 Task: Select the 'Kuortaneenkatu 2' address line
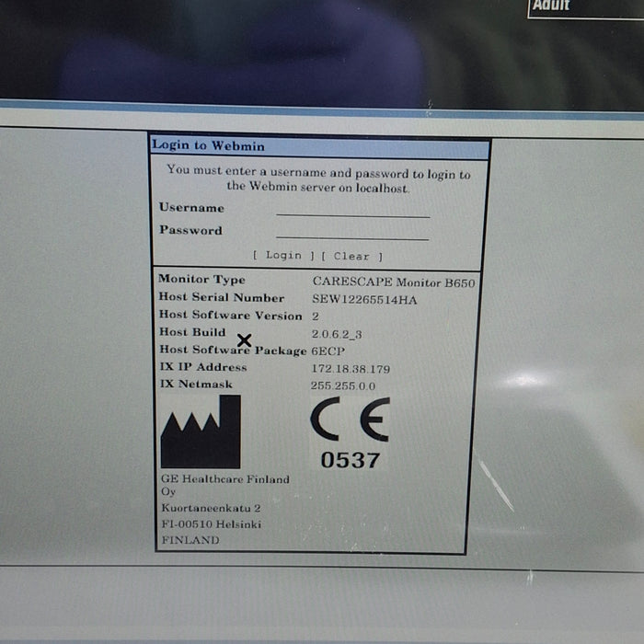tap(211, 508)
